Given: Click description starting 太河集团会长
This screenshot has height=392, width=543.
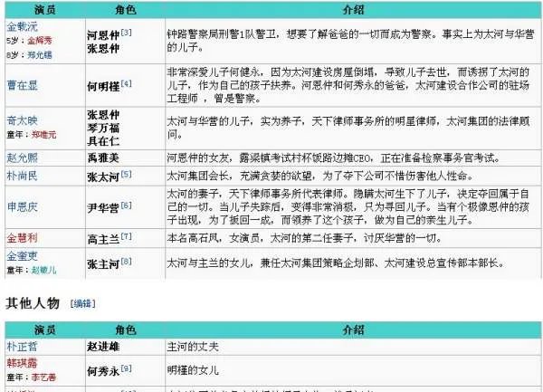Looking at the screenshot, I should [x=320, y=176].
